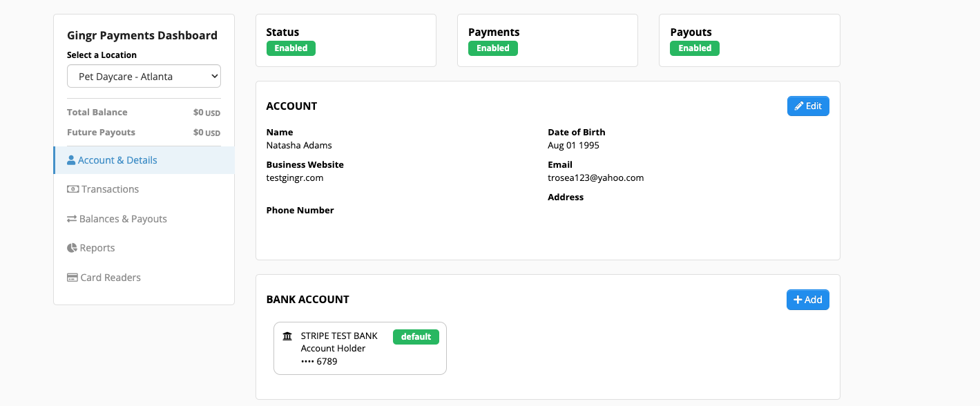980x406 pixels.
Task: Click the Enabled badge under Payouts
Action: [695, 48]
